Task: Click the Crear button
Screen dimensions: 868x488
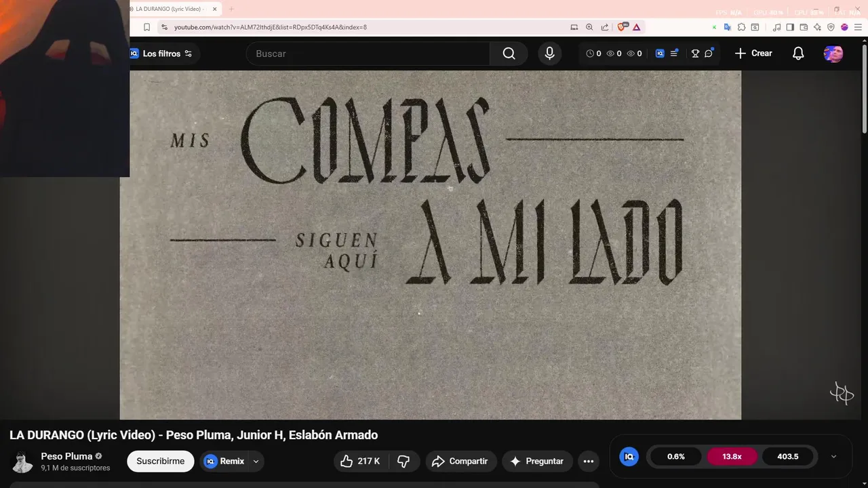Action: click(753, 53)
